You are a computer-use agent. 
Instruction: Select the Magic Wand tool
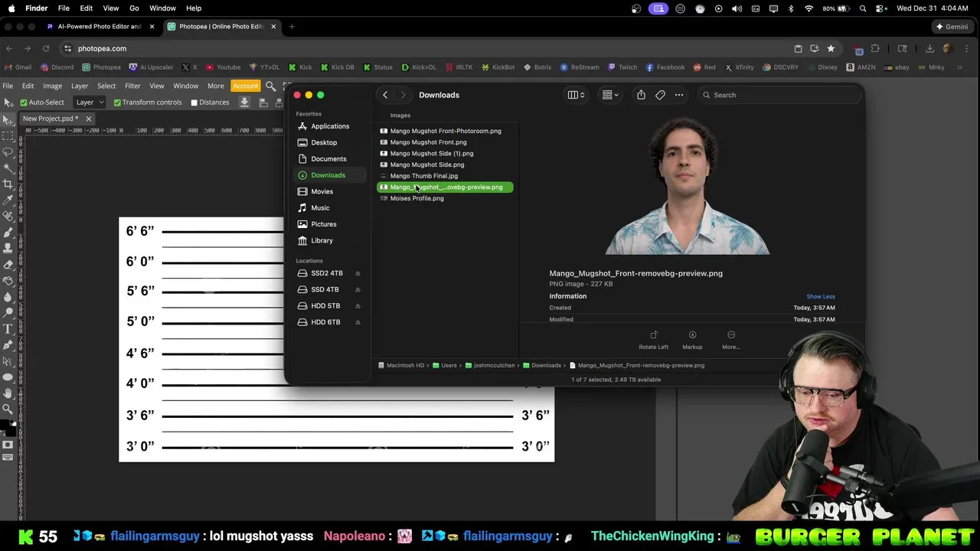(8, 168)
